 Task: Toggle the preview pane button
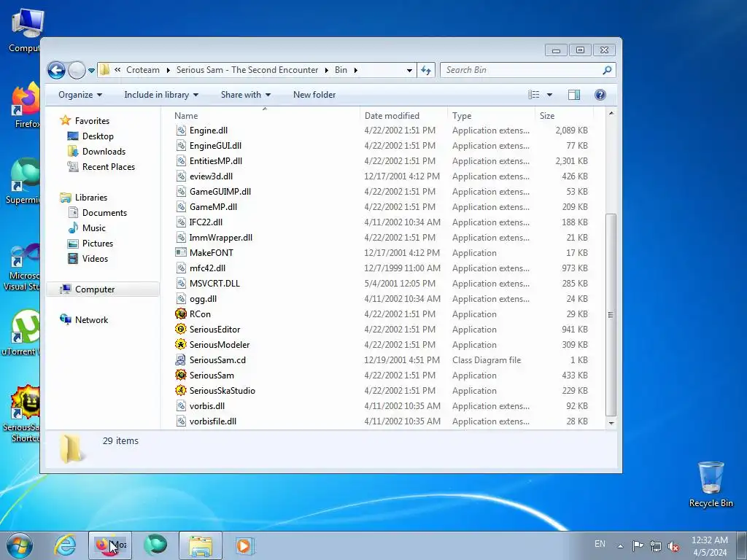click(x=574, y=95)
